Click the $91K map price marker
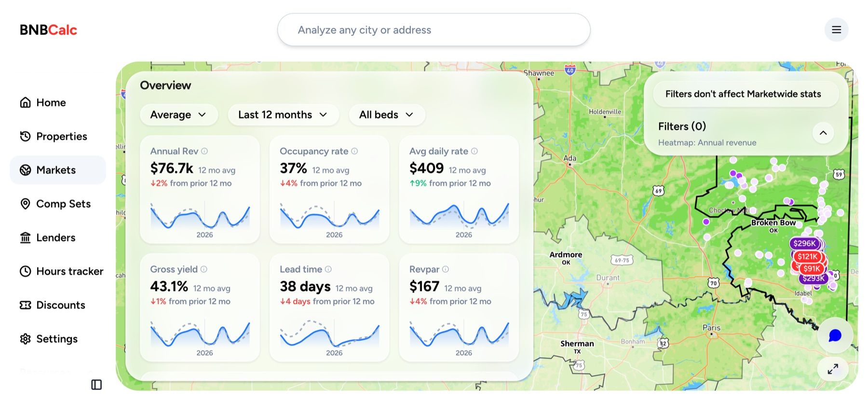Viewport: 868px width, 404px height. [812, 268]
